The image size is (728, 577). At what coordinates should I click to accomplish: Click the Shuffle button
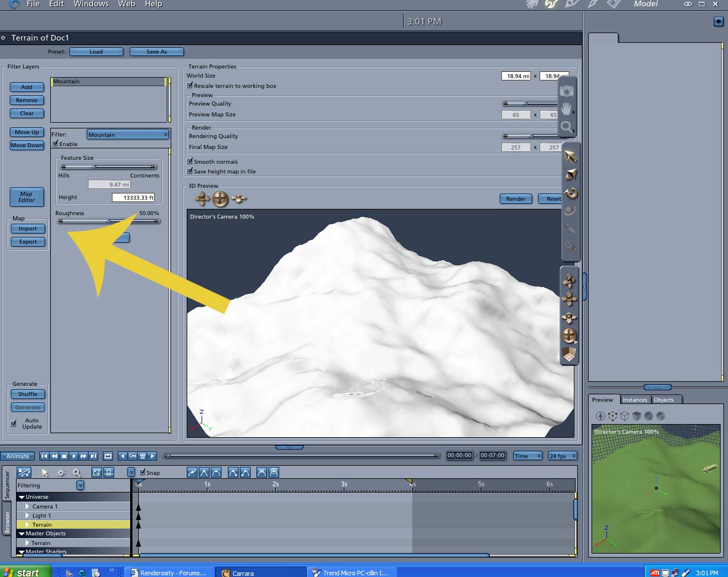[x=27, y=394]
